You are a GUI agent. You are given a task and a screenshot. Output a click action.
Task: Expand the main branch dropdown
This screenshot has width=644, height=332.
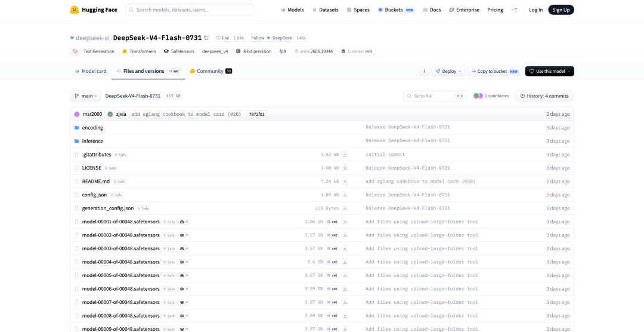[x=85, y=96]
